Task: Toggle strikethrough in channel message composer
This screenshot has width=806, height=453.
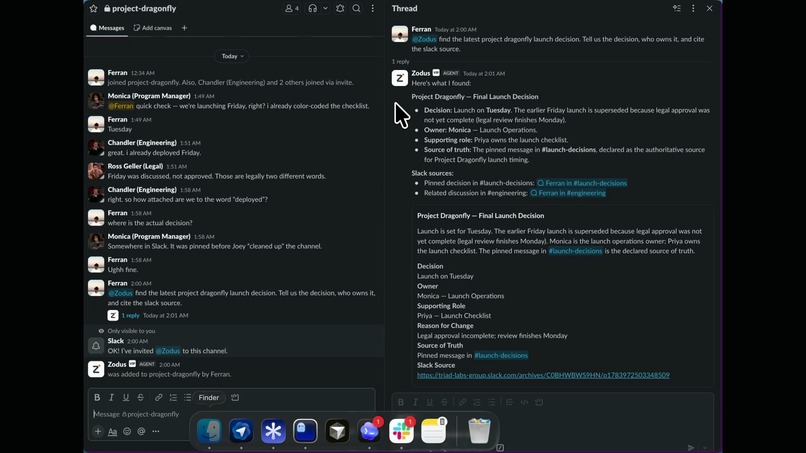Action: [140, 397]
